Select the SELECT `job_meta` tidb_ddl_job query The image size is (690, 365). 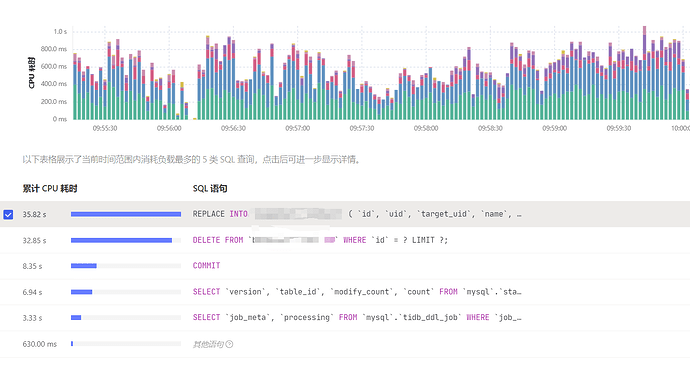point(357,317)
